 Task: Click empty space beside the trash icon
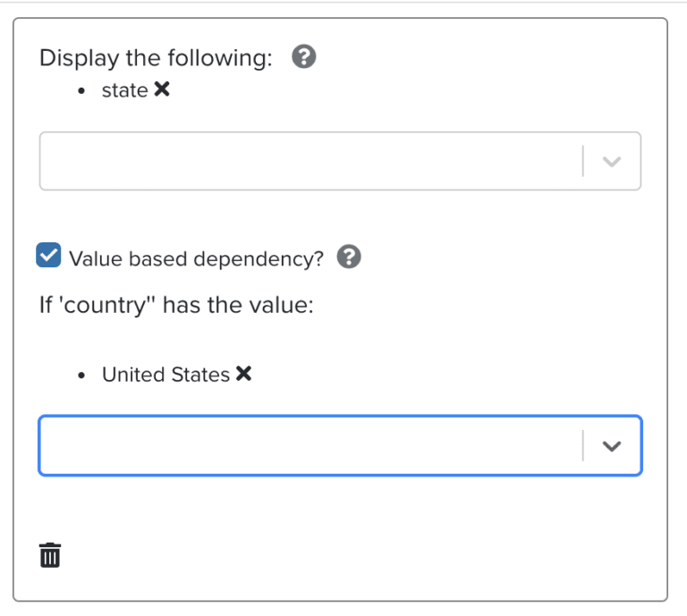(x=351, y=554)
